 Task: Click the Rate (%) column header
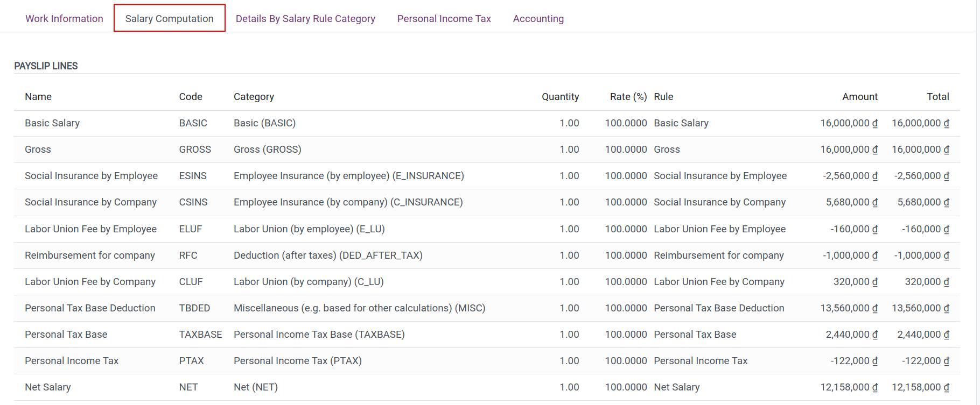tap(628, 97)
